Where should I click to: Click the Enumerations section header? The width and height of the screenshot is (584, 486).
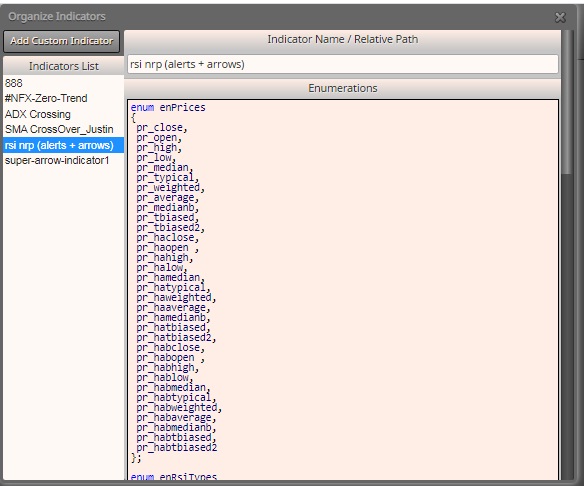pyautogui.click(x=343, y=88)
